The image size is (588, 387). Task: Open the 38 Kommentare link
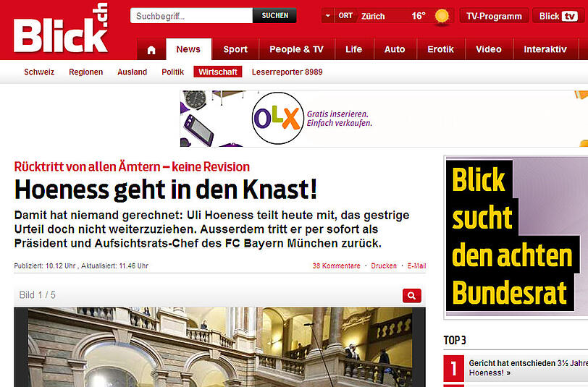pos(337,265)
